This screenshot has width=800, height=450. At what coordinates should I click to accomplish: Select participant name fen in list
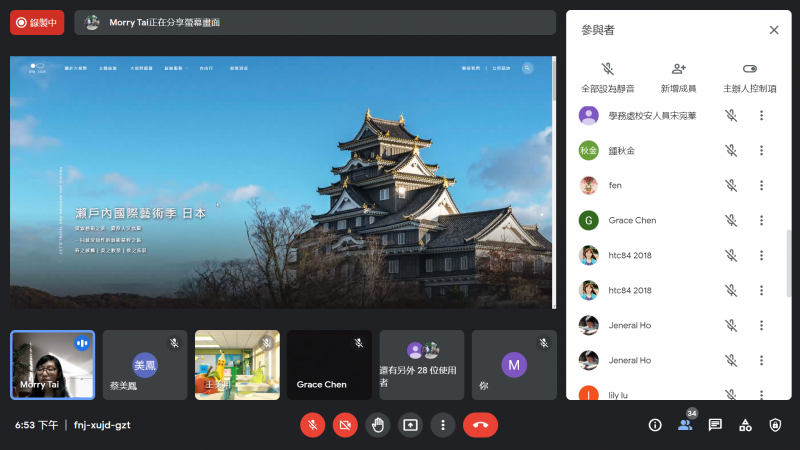point(615,185)
